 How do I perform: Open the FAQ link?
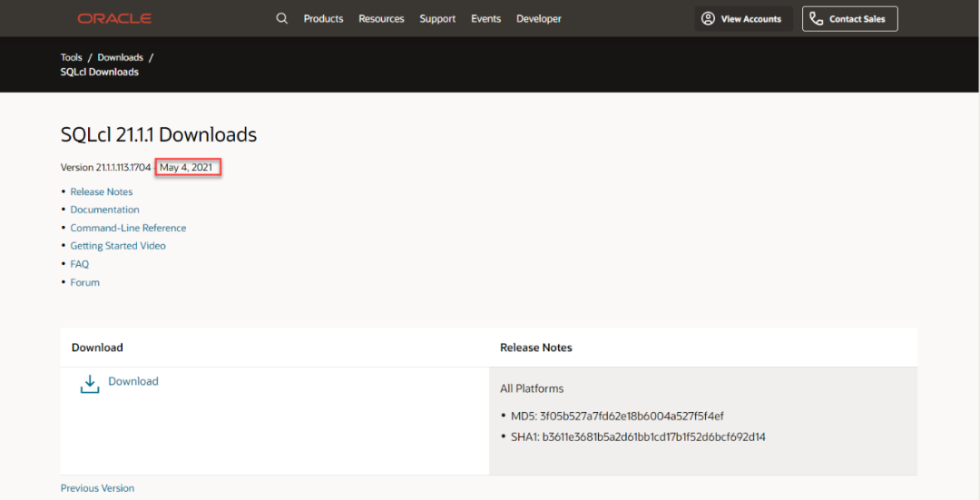click(80, 264)
